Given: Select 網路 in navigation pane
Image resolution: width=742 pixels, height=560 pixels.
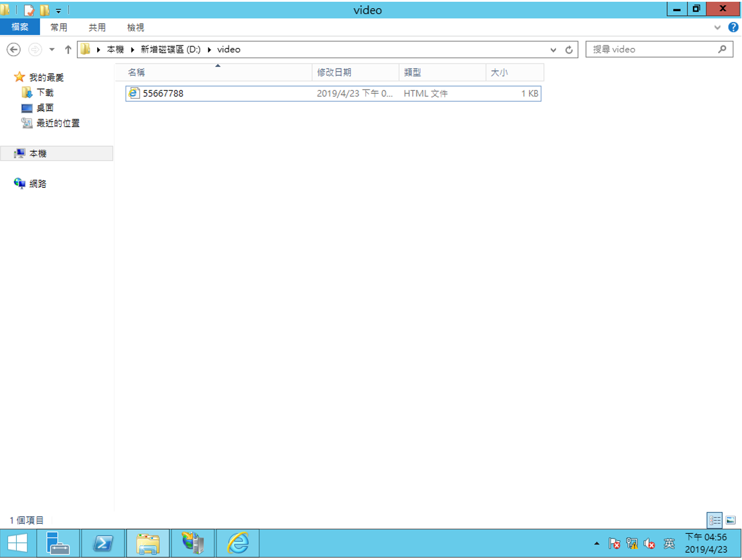Looking at the screenshot, I should pos(38,184).
